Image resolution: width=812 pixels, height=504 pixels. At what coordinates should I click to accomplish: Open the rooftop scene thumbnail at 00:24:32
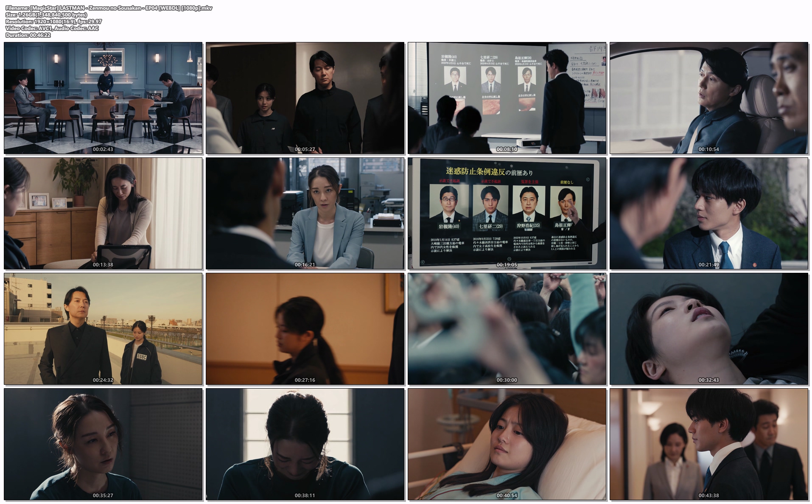pos(103,329)
